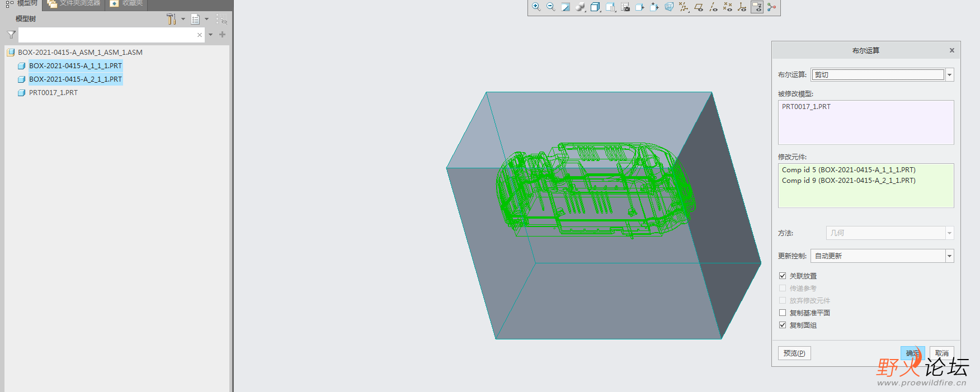Switch to the 文件夹浏览器 tab
980x392 pixels.
[74, 3]
